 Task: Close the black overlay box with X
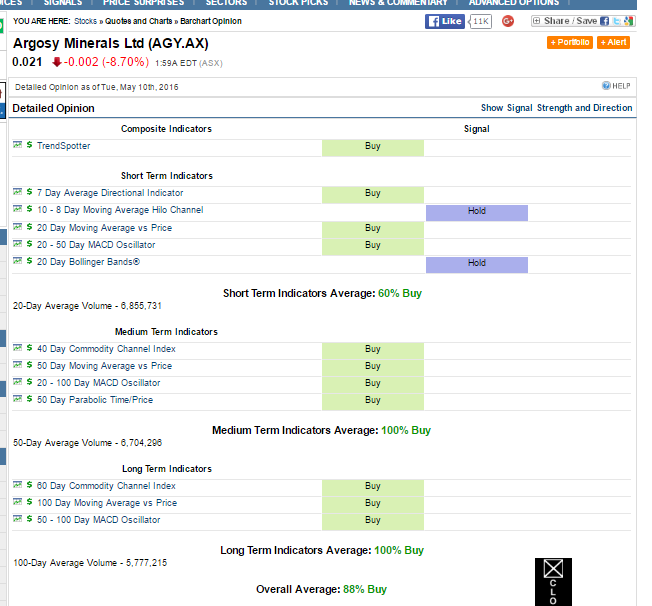tap(553, 569)
